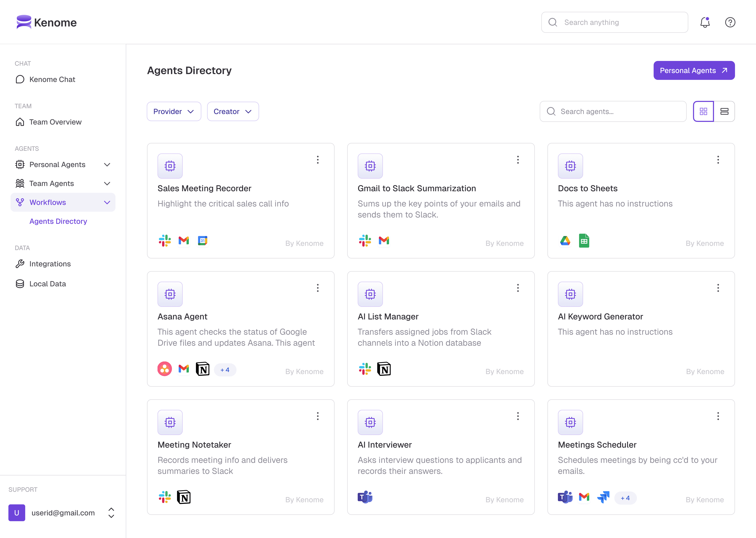Click the notifications bell icon

(x=705, y=22)
